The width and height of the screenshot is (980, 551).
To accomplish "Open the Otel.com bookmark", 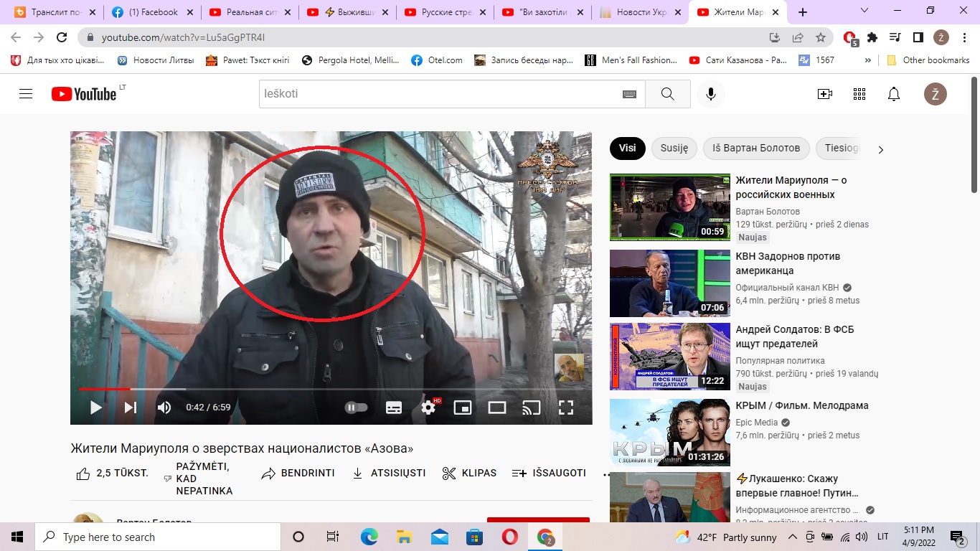I will [x=437, y=60].
